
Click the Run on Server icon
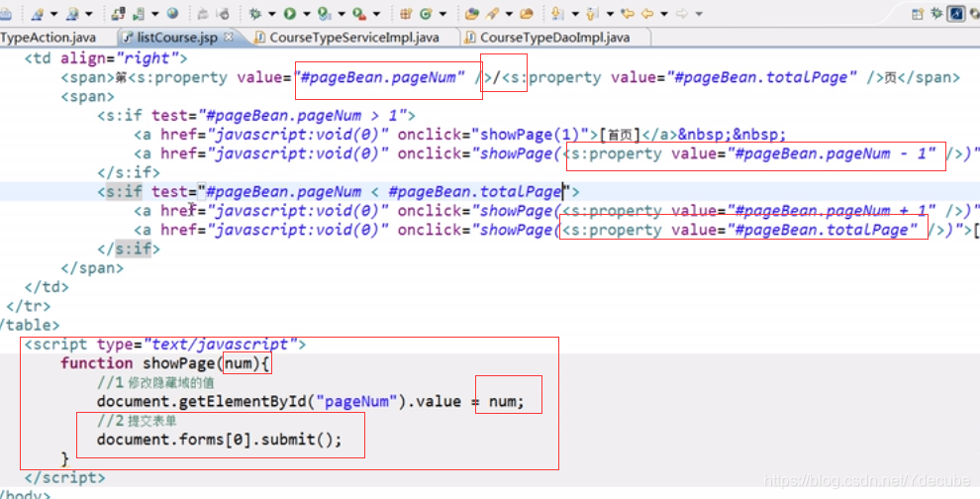click(x=139, y=13)
